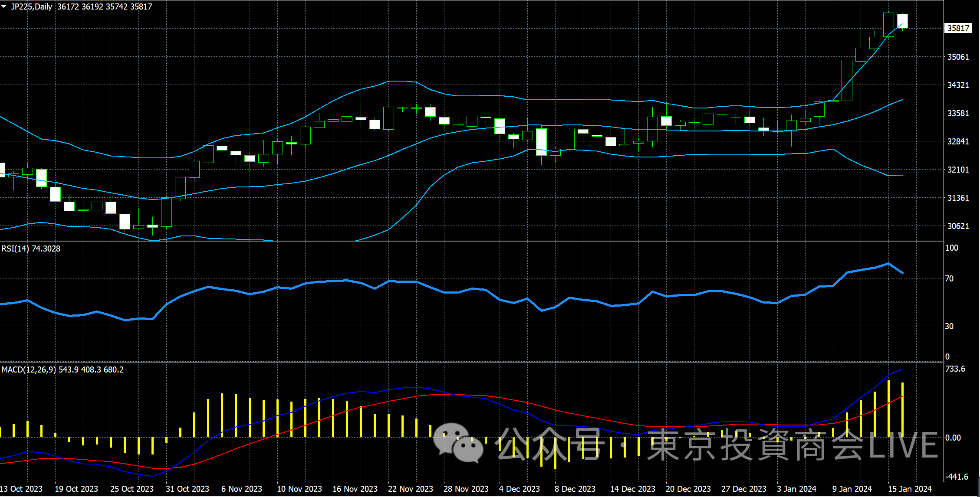
Task: Click the 15 Jan 2024 date label
Action: click(910, 489)
